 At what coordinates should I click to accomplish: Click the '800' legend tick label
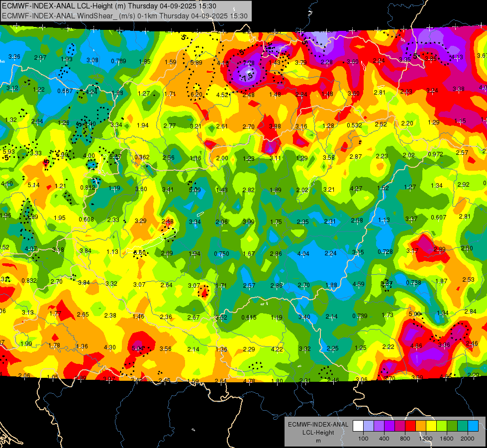tap(405, 439)
